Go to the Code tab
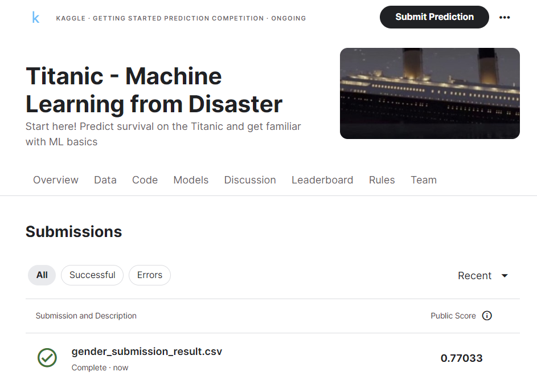537x392 pixels. coord(145,180)
